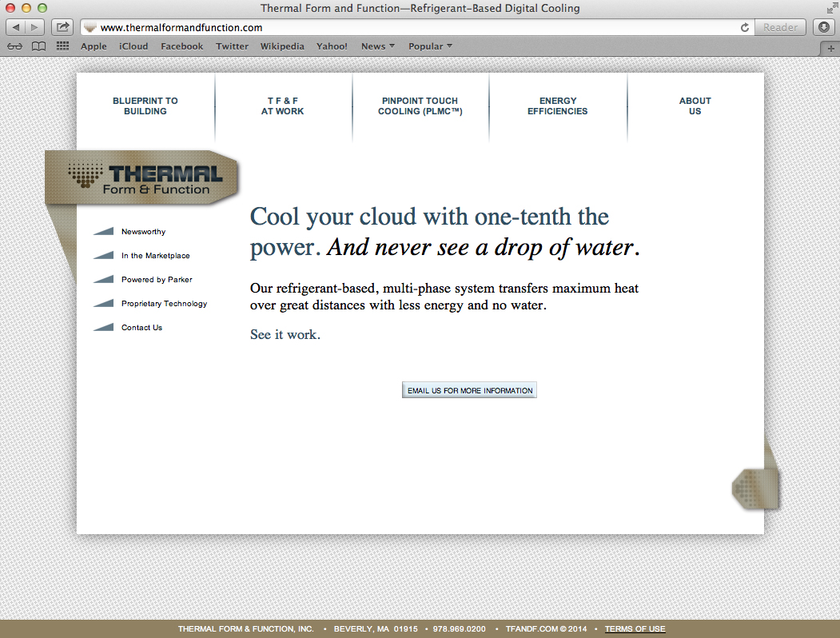Click the Safari back arrow button

point(17,27)
